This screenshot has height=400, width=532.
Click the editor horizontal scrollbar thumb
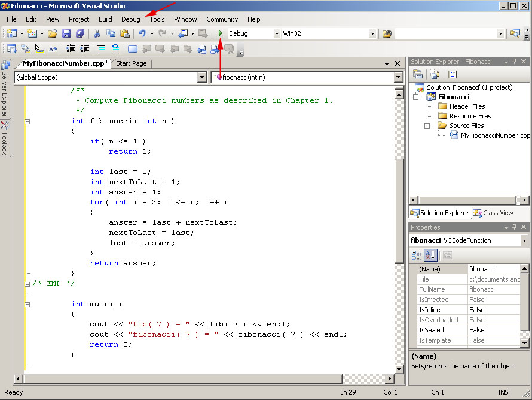[x=184, y=378]
